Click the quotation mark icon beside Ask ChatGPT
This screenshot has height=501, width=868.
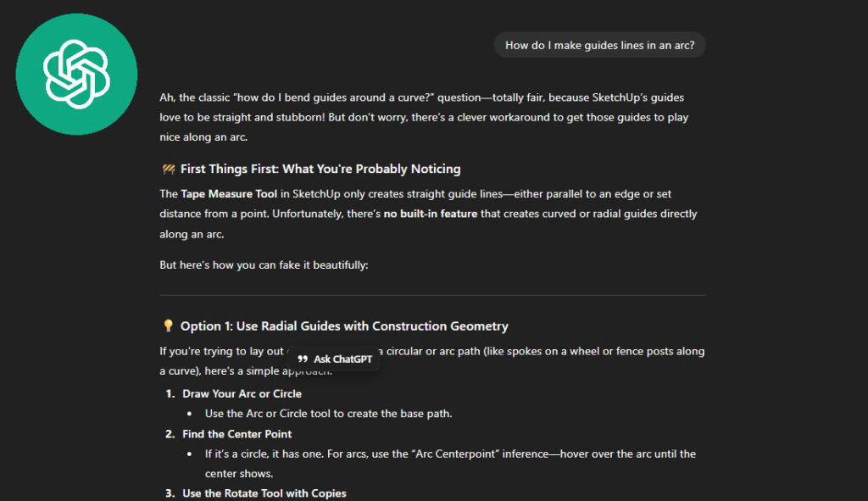click(304, 359)
